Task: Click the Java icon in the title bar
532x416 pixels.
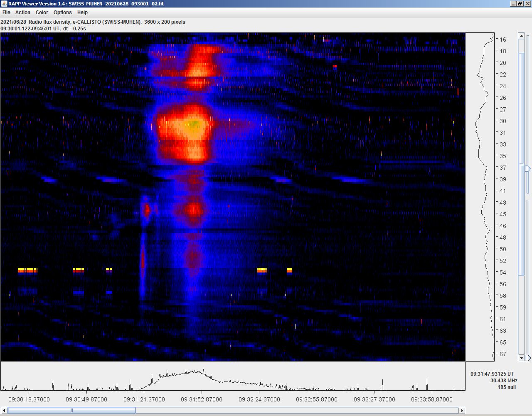Action: pos(4,4)
